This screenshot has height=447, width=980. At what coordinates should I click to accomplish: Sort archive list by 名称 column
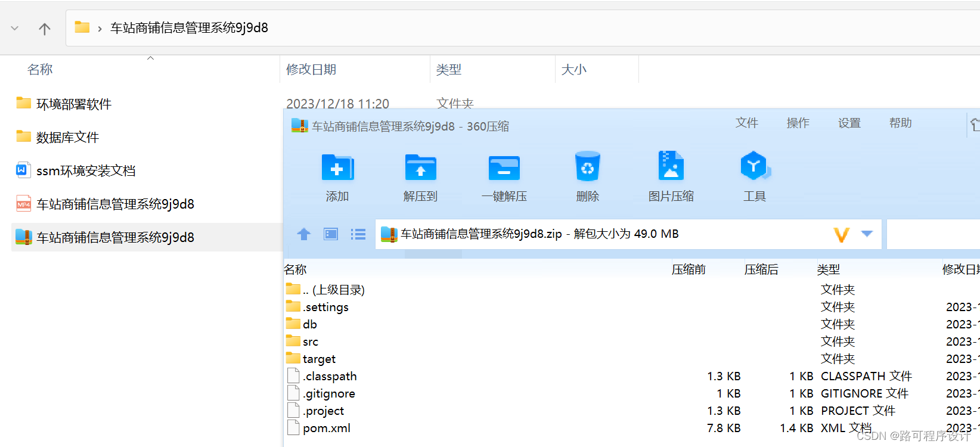tap(296, 269)
